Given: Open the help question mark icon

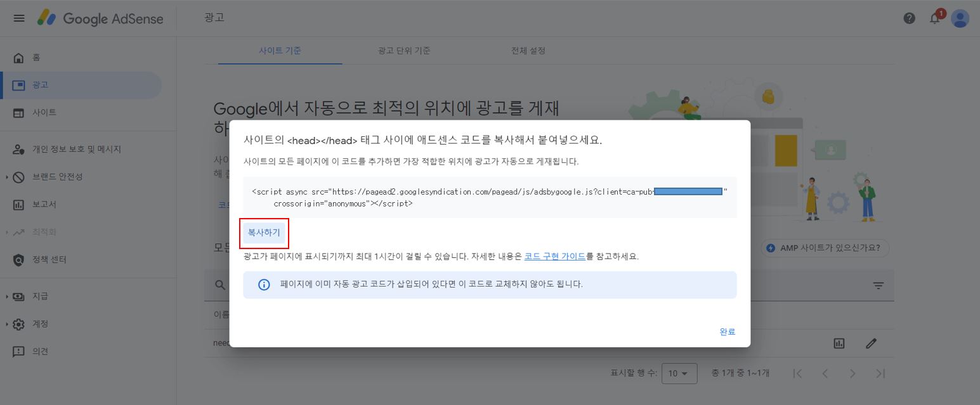Looking at the screenshot, I should 909,18.
